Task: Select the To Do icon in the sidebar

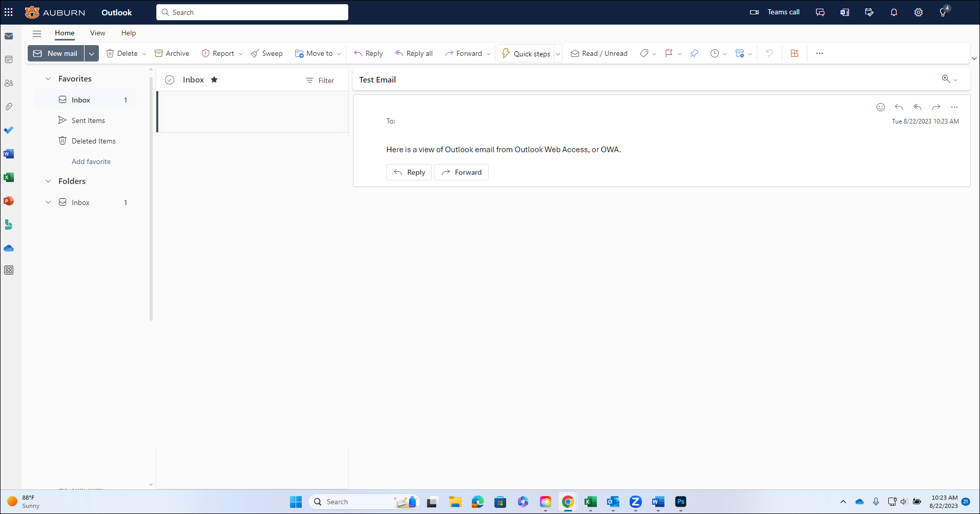Action: pos(9,130)
